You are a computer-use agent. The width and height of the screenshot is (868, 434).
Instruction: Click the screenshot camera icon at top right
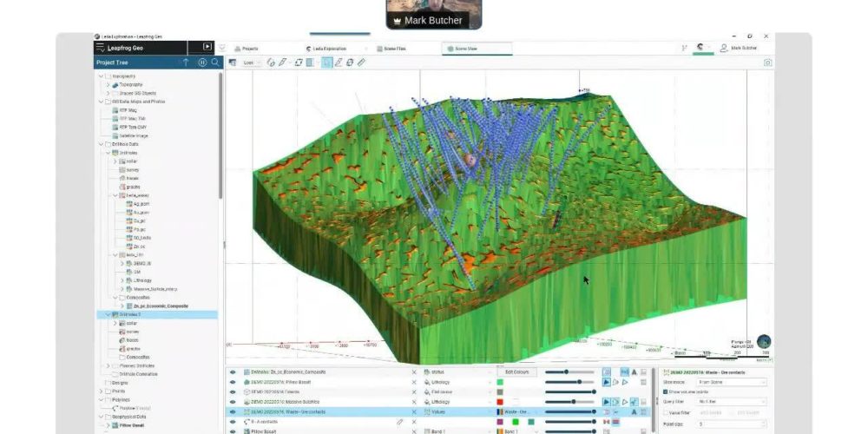tap(767, 62)
